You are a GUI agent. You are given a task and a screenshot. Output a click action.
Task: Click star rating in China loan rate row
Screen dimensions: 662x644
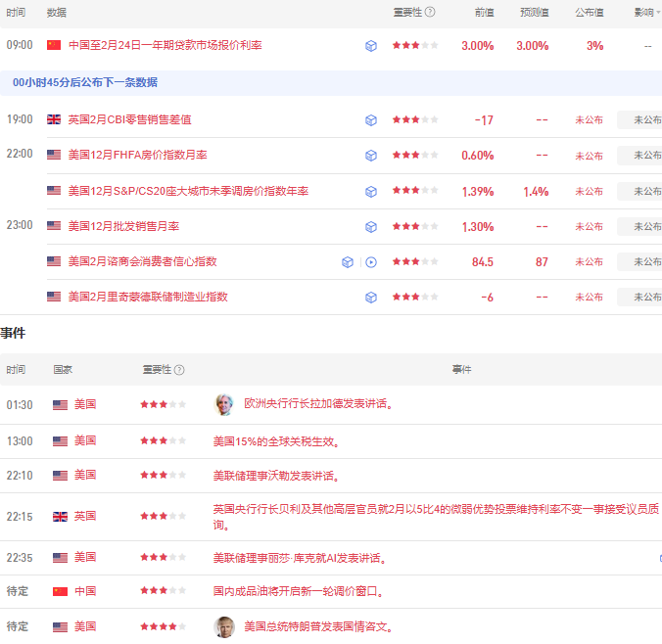(x=415, y=45)
